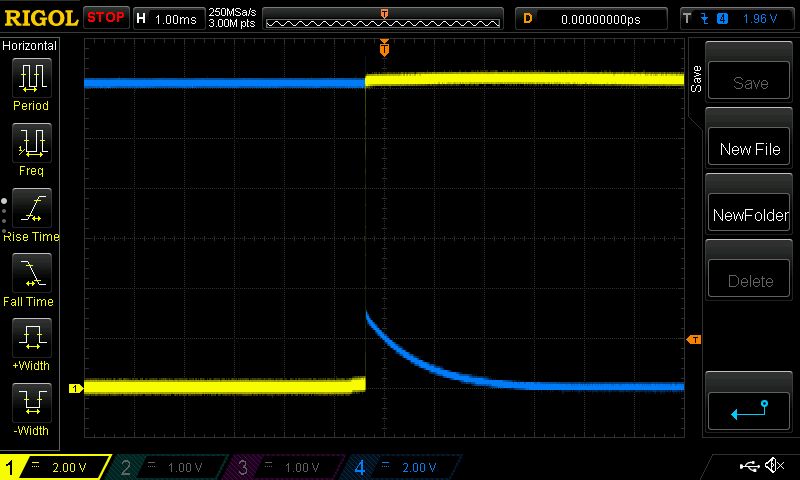Click the trigger source channel 4 icon
Screen dimensions: 800x480
tap(722, 19)
